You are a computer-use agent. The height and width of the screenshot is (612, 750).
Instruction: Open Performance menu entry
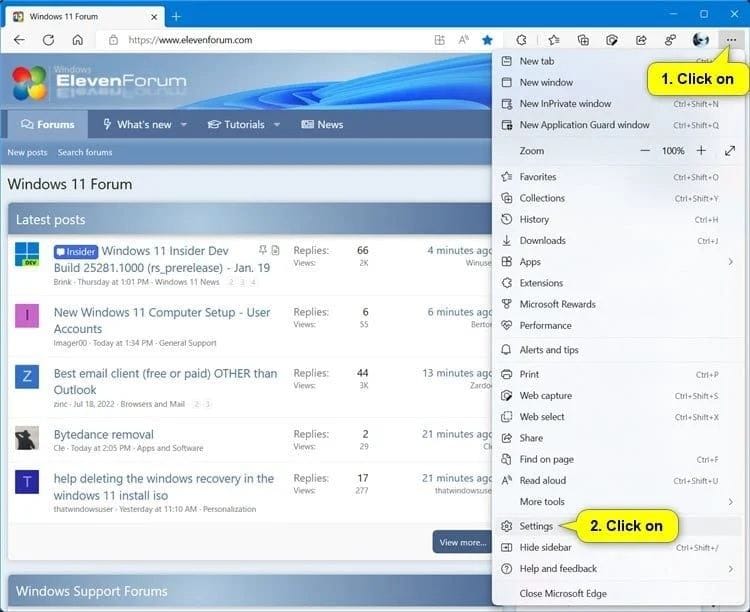click(x=618, y=325)
